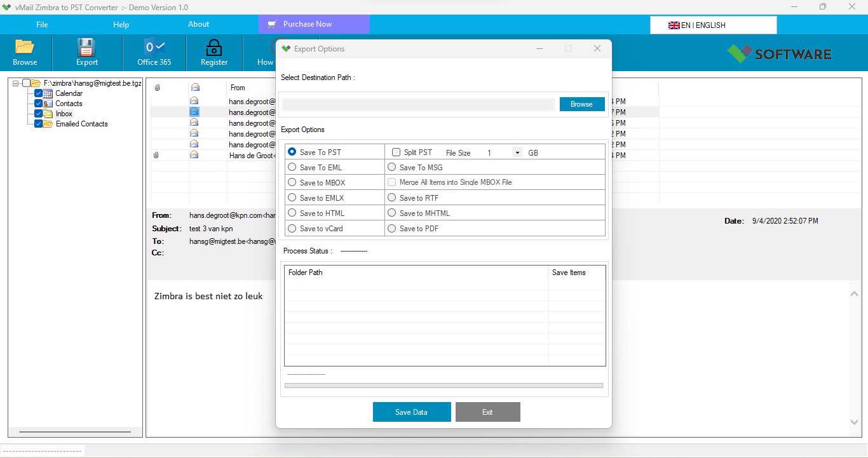Click the preview pane scroll up arrow

[x=855, y=293]
